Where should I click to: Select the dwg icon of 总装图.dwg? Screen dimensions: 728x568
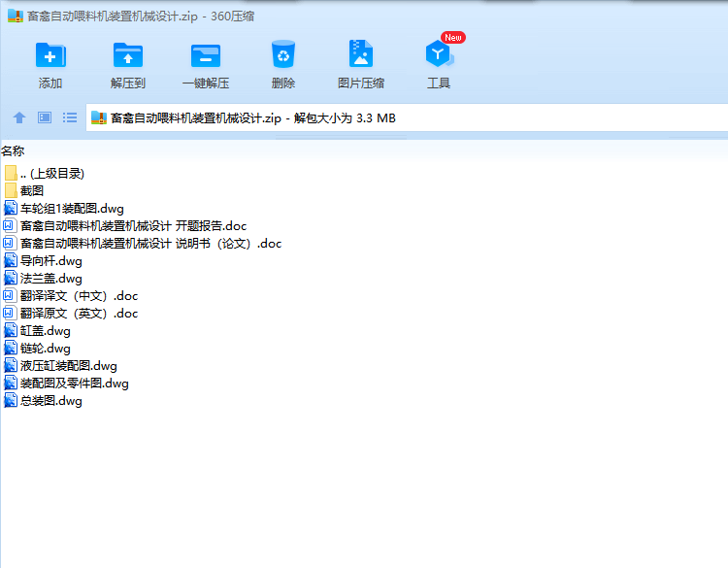(11, 400)
